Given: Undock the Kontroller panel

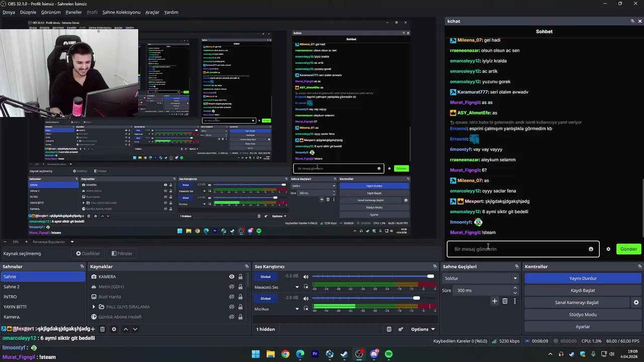Looking at the screenshot, I should (639, 266).
